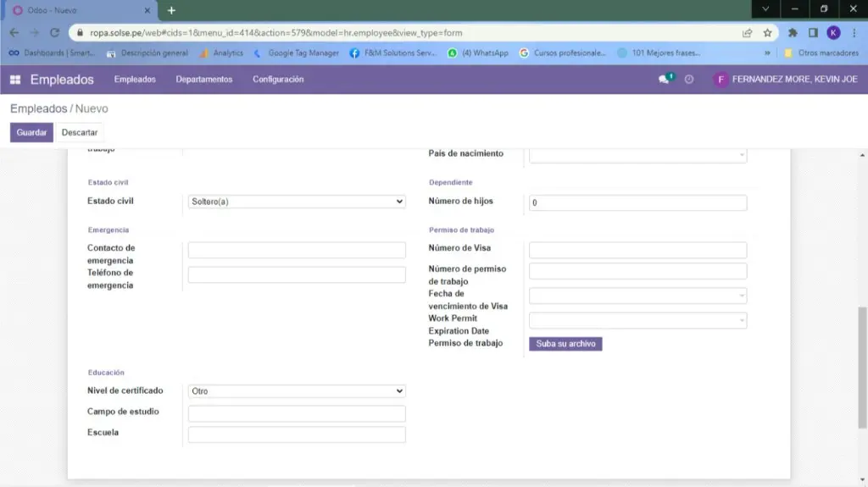Click the activities clock icon
This screenshot has height=487, width=868.
click(x=689, y=80)
